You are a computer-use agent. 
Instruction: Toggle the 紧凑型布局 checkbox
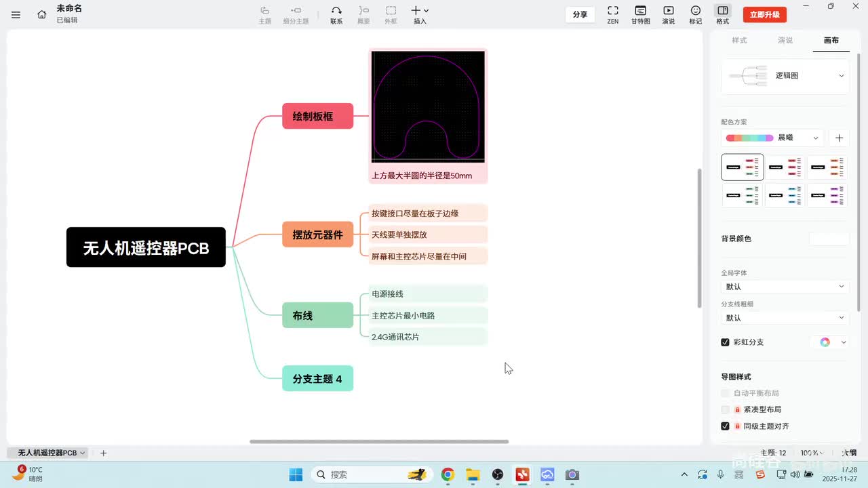tap(725, 409)
